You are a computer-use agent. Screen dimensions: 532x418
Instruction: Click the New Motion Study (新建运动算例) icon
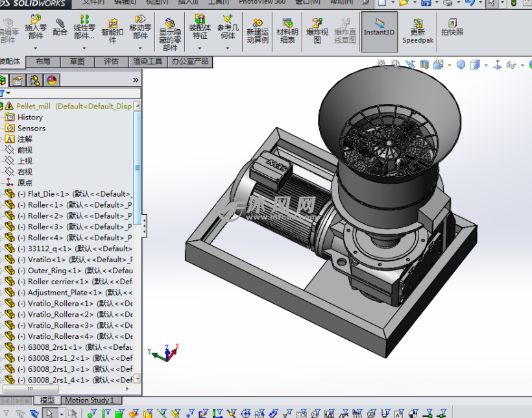[x=258, y=30]
